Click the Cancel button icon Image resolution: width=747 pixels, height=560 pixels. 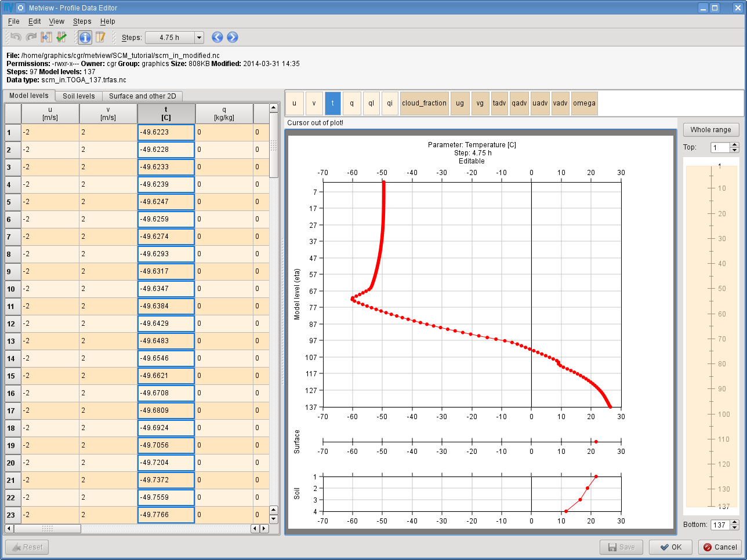(708, 547)
